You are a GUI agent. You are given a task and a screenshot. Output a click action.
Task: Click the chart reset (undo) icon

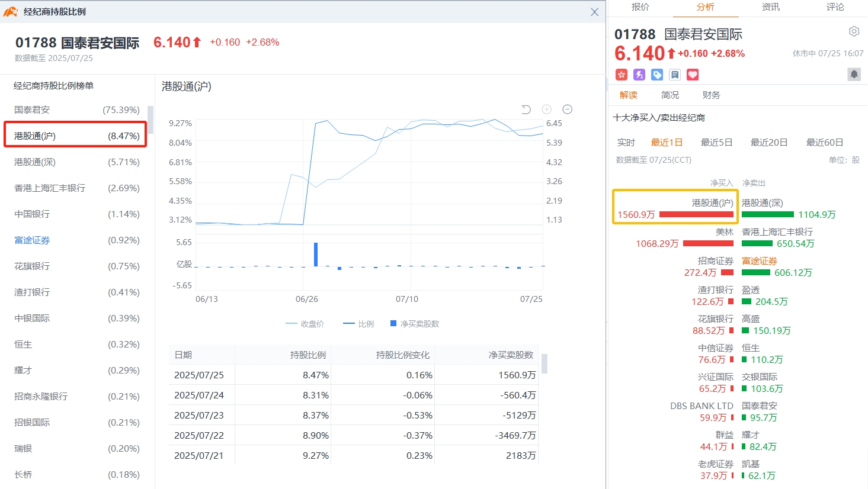pos(526,110)
